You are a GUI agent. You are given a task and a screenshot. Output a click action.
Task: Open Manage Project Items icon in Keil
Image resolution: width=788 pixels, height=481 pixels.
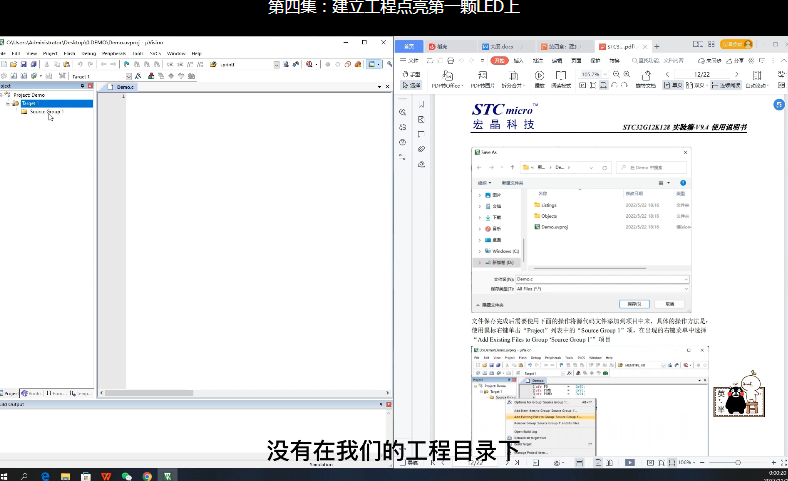[151, 76]
